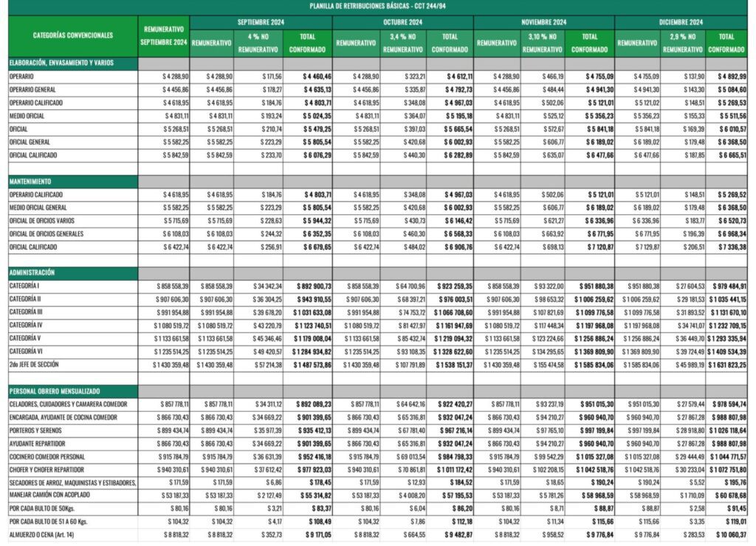Click the 50Kgs bulto December total '$ 91,45'
Screen dimensions: 756x546
(x=737, y=508)
